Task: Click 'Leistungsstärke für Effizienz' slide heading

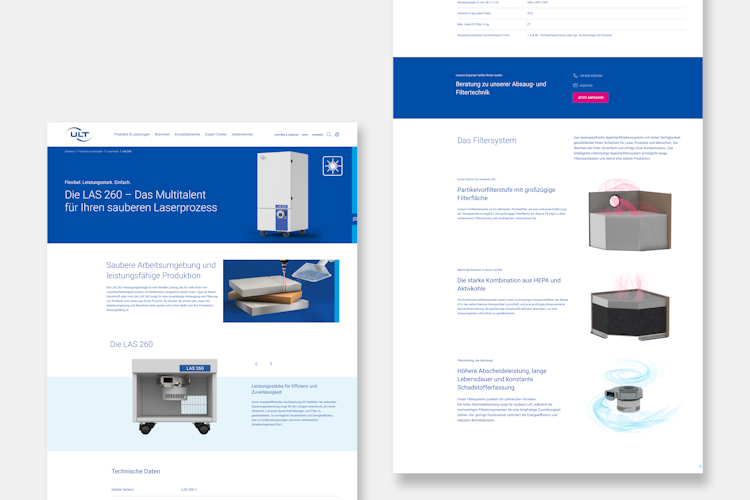Action: 284,389
